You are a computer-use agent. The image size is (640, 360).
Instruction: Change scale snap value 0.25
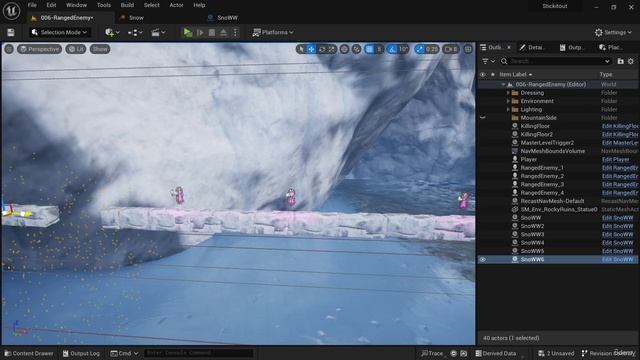click(432, 49)
